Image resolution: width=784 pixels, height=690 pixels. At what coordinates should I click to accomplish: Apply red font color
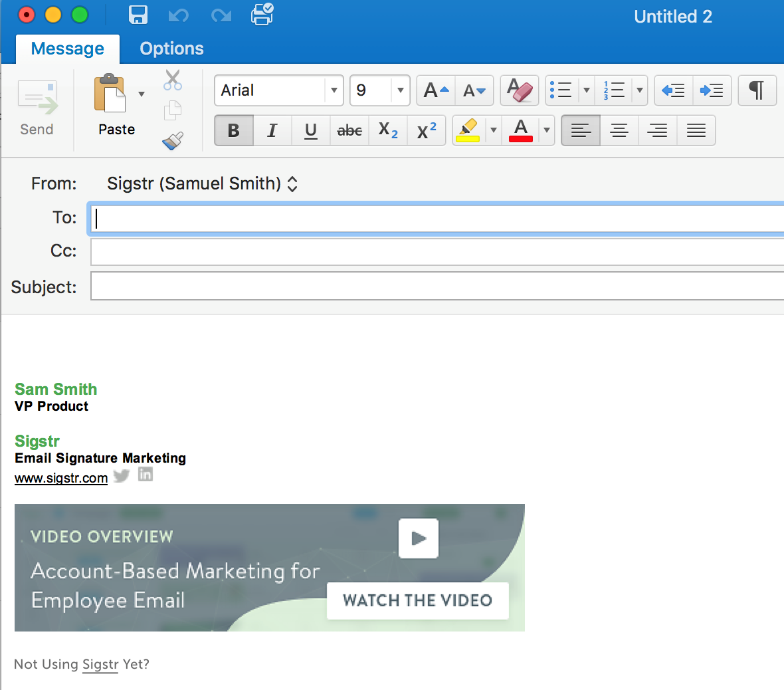pyautogui.click(x=520, y=130)
